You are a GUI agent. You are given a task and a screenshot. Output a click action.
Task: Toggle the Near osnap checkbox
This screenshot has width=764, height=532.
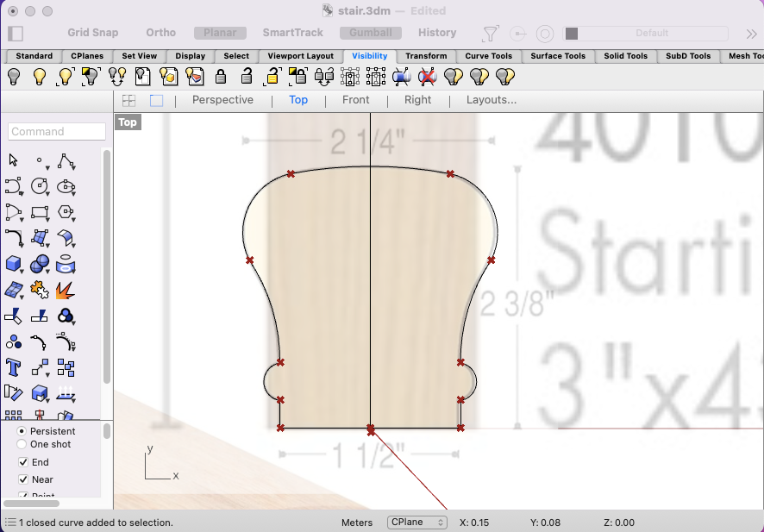23,479
